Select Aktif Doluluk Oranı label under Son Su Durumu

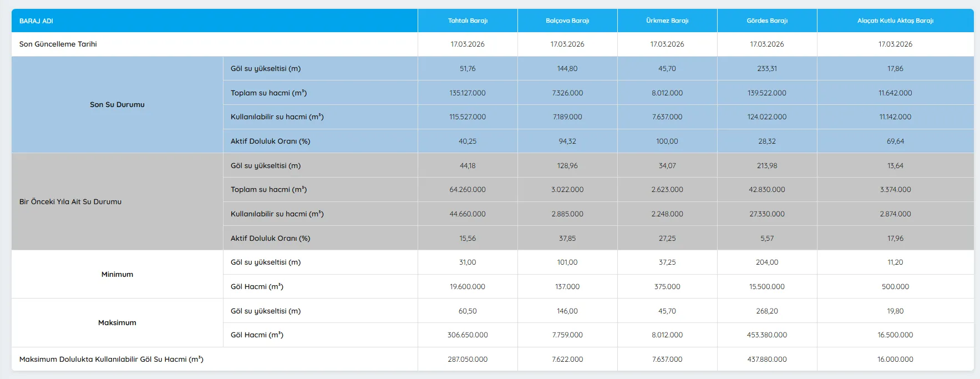pyautogui.click(x=271, y=142)
